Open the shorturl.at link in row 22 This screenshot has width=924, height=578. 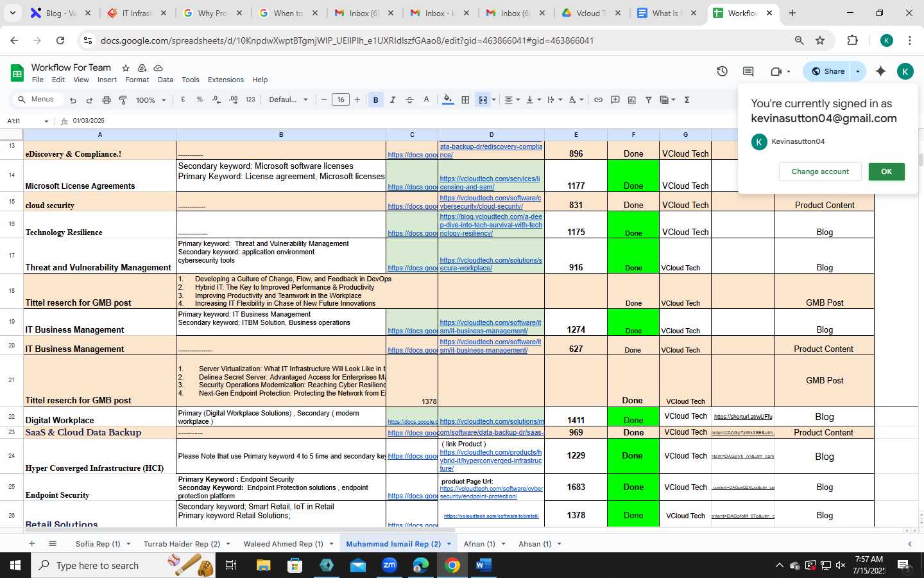(x=743, y=417)
